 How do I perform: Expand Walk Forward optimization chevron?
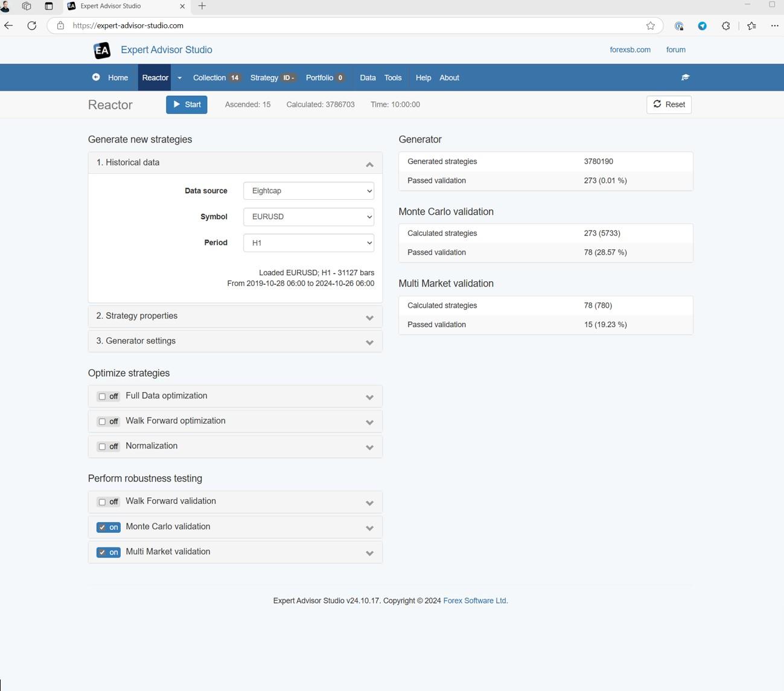pyautogui.click(x=369, y=422)
